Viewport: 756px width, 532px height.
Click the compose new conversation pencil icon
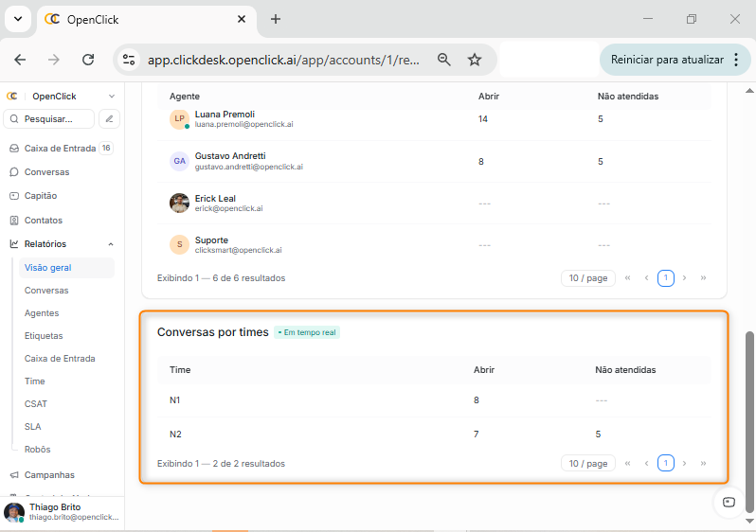click(x=110, y=119)
